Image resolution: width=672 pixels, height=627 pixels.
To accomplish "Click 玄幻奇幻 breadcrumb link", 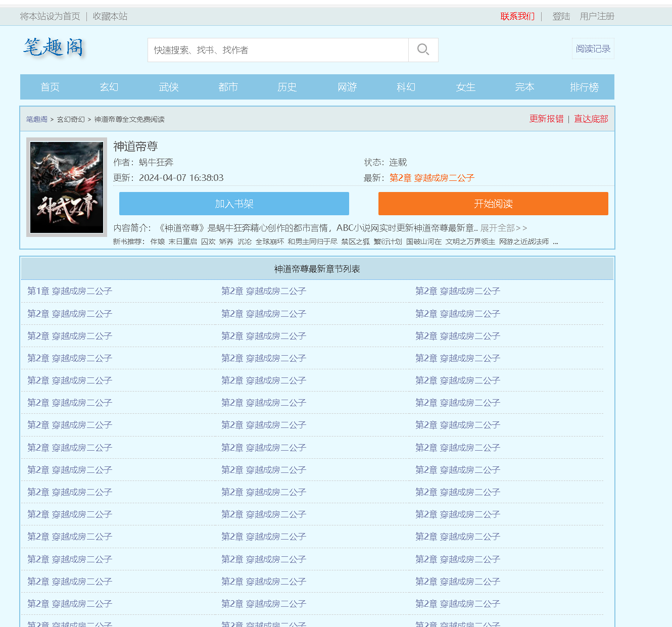I will pyautogui.click(x=71, y=119).
